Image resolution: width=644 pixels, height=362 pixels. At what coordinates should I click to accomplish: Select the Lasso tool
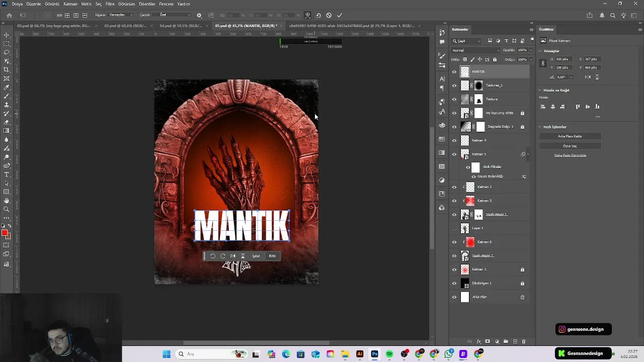pyautogui.click(x=7, y=52)
